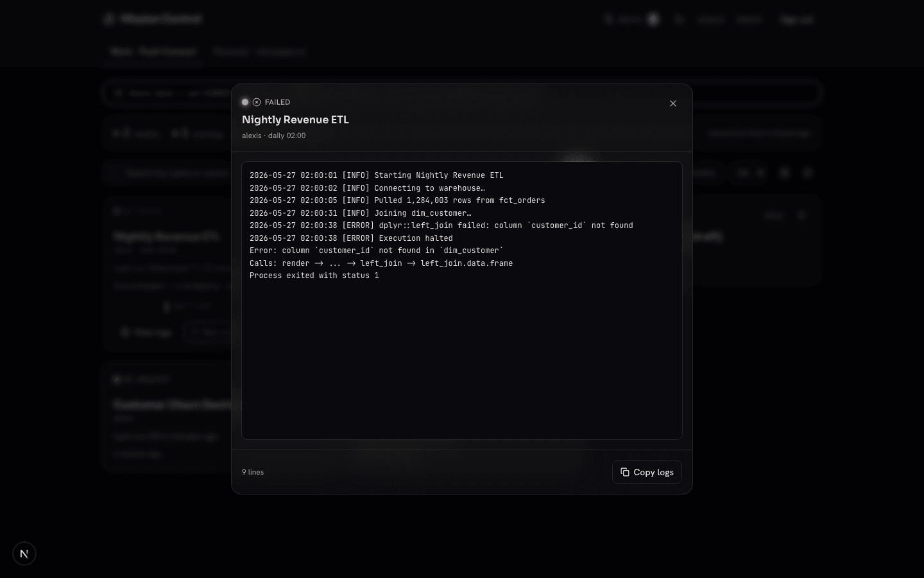
Task: Click log line 'Pulled 1,284,003 rows from fct_orders'
Action: pyautogui.click(x=397, y=200)
